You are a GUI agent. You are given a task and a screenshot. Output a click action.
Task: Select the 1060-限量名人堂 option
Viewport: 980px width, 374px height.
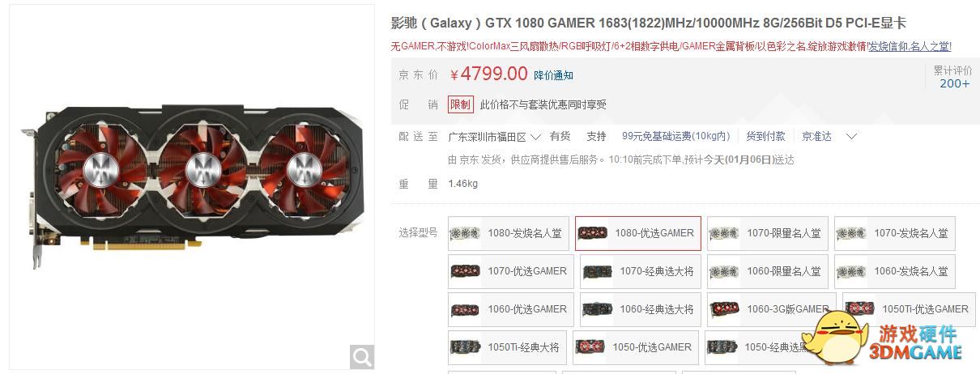(768, 271)
